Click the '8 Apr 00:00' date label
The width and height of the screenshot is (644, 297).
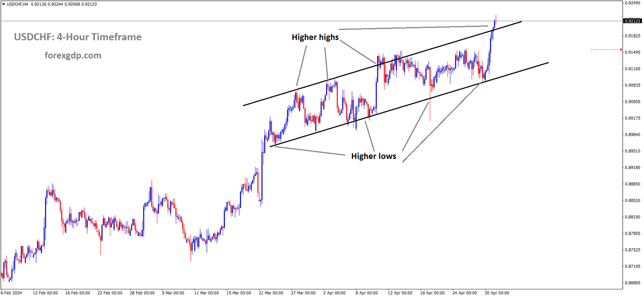(x=367, y=293)
